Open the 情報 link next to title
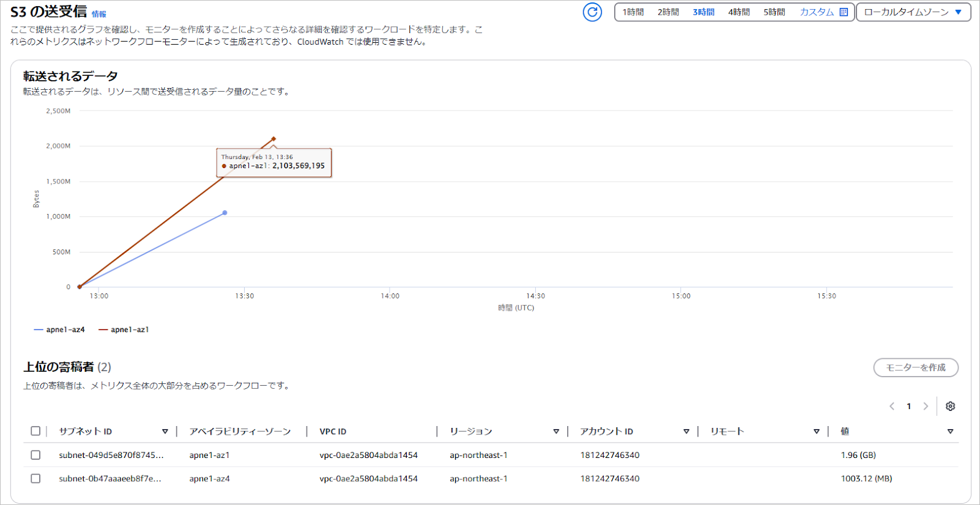 tap(98, 14)
